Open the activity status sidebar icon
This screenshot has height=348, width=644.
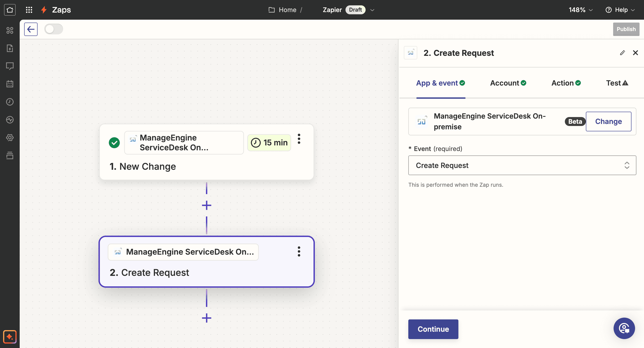tap(10, 120)
